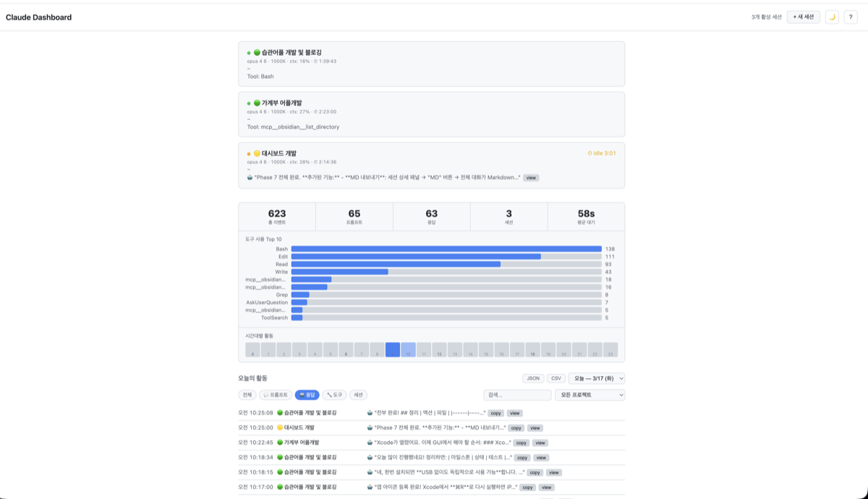Click the 검색 search field
The height and width of the screenshot is (499, 868).
pos(517,395)
